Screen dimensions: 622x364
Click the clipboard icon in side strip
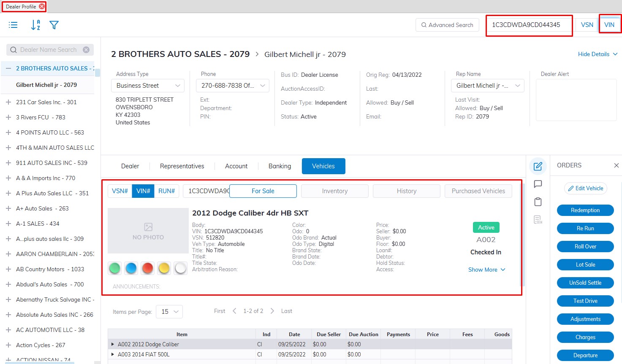(x=538, y=202)
